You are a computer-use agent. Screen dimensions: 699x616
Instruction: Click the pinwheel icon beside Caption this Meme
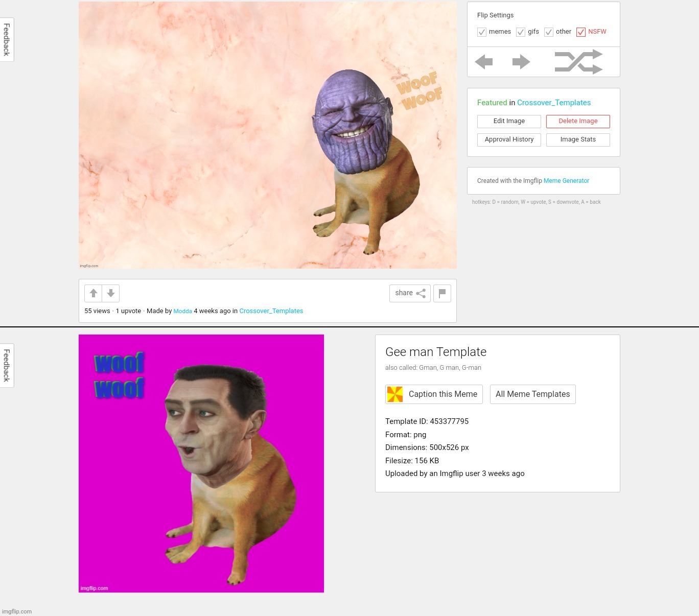(x=395, y=394)
